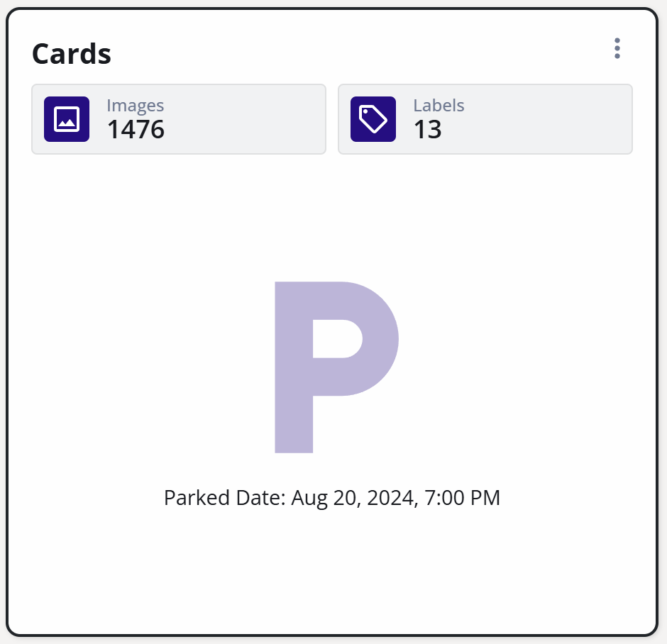Click blank space between stat tiles and P logo
Image resolution: width=667 pixels, height=644 pixels.
pyautogui.click(x=332, y=213)
